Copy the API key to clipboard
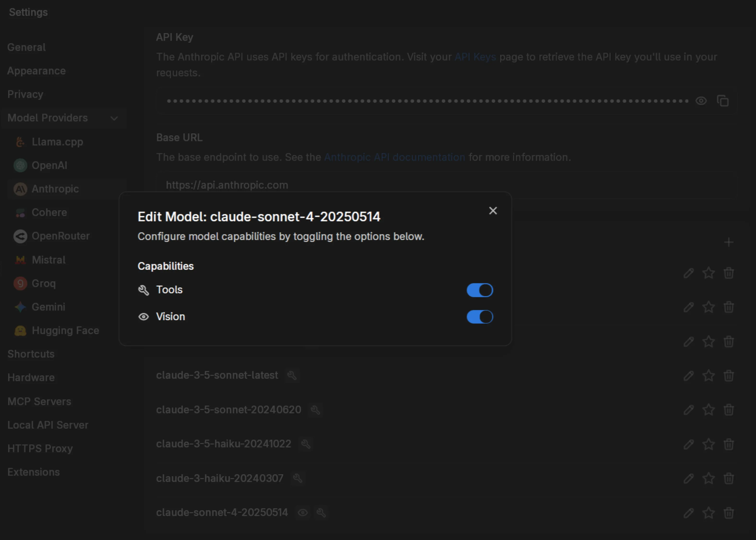 coord(722,101)
